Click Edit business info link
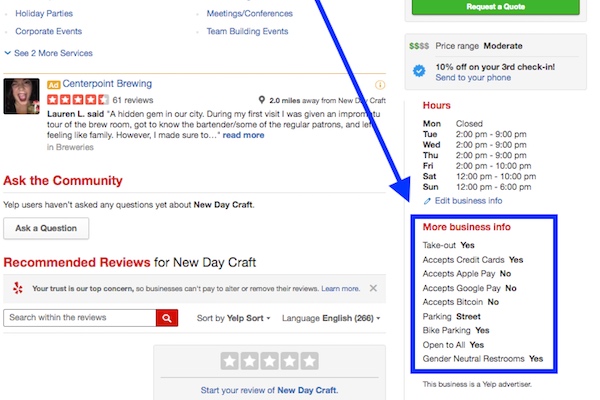 click(468, 201)
